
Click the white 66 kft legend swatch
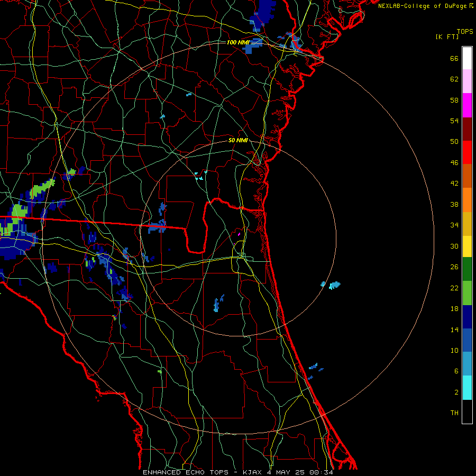[x=467, y=58]
